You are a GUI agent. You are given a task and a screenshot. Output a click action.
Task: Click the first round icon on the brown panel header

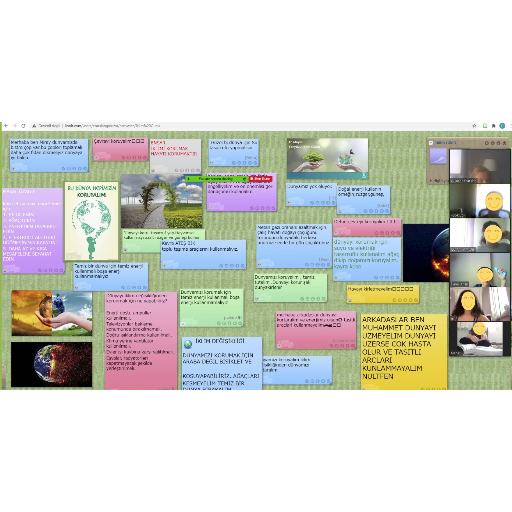486,143
